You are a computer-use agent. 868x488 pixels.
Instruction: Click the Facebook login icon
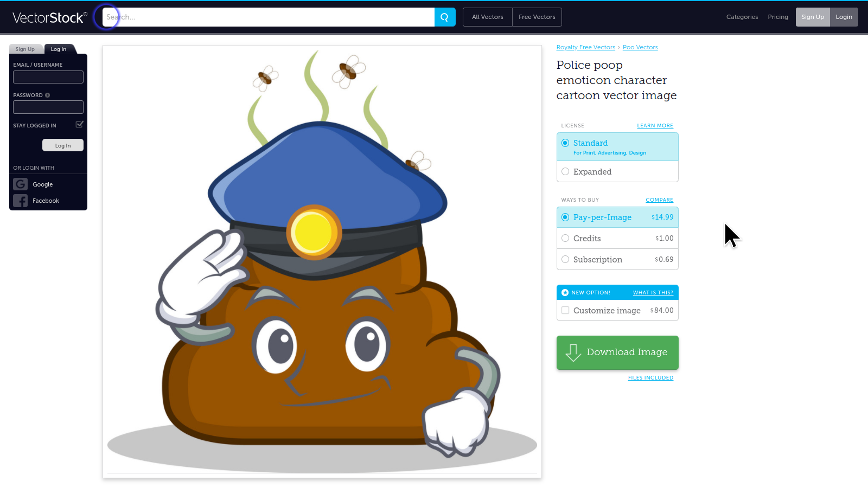pos(21,201)
